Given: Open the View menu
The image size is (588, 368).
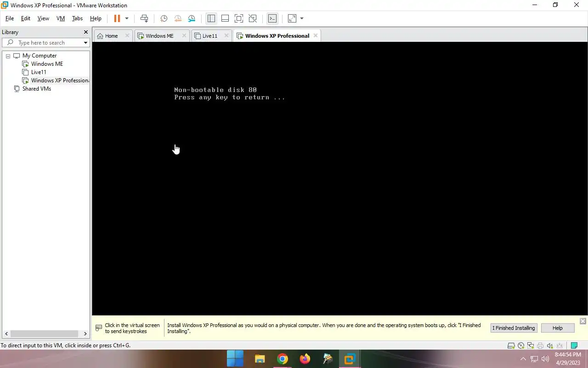Looking at the screenshot, I should tap(43, 18).
